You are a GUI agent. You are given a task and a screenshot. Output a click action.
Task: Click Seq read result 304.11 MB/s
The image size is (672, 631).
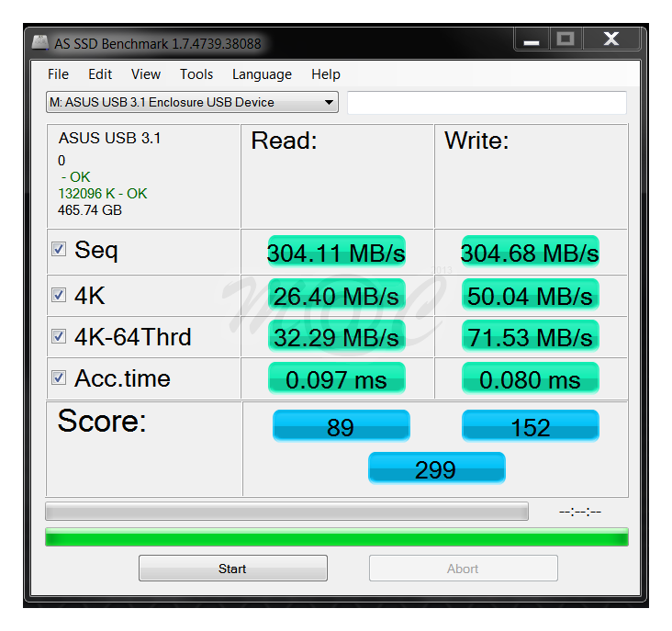coord(336,252)
